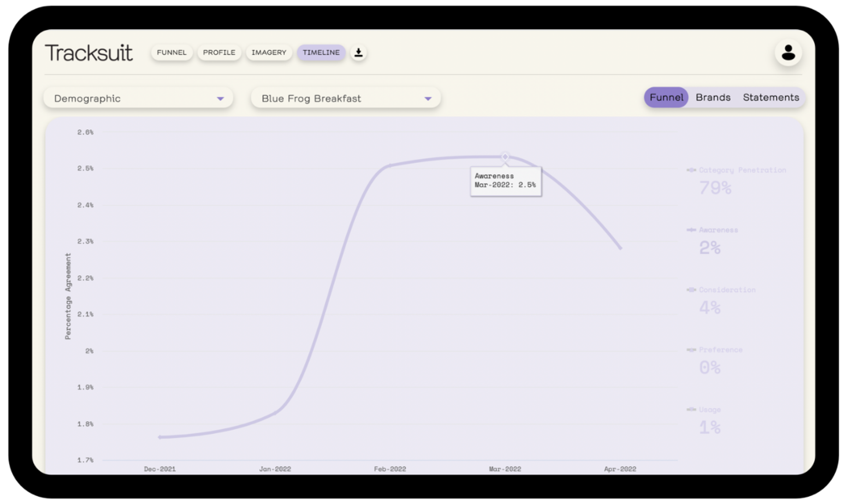Toggle the Preference legend marker
843x504 pixels.
691,349
